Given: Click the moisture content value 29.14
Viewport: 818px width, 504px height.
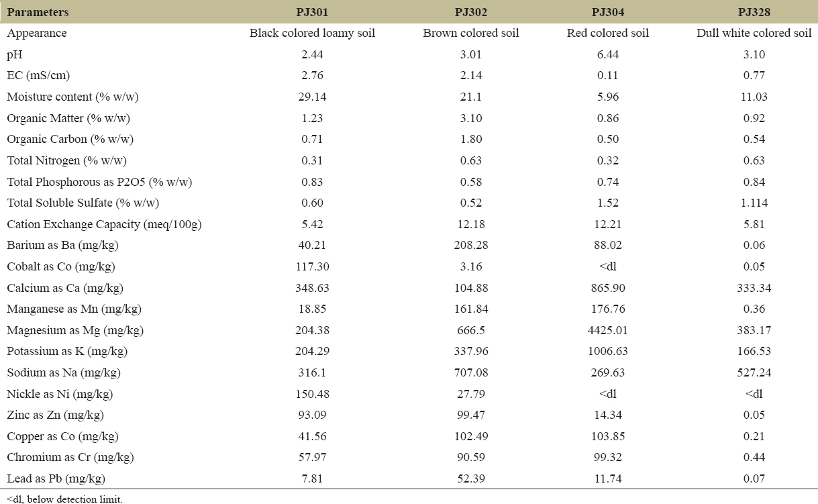Looking at the screenshot, I should 312,97.
